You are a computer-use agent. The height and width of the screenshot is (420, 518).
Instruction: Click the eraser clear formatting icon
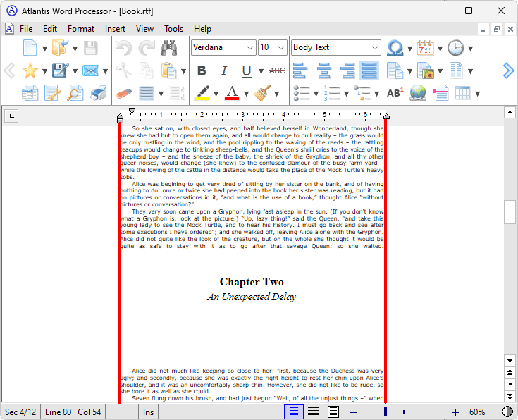tap(123, 93)
